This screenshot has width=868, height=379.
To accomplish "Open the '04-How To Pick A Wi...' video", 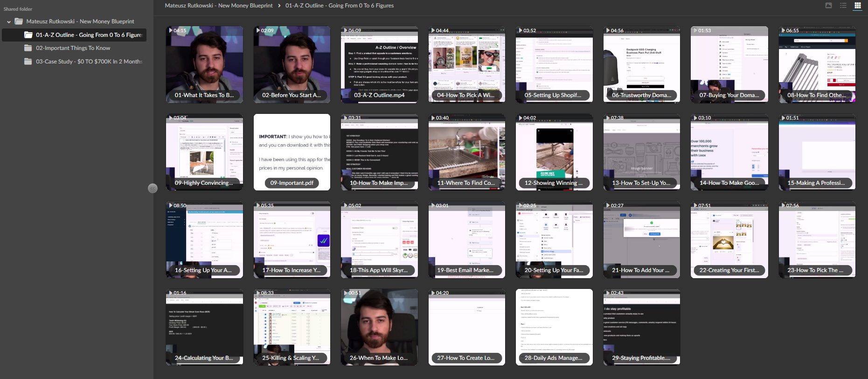I will click(x=467, y=64).
